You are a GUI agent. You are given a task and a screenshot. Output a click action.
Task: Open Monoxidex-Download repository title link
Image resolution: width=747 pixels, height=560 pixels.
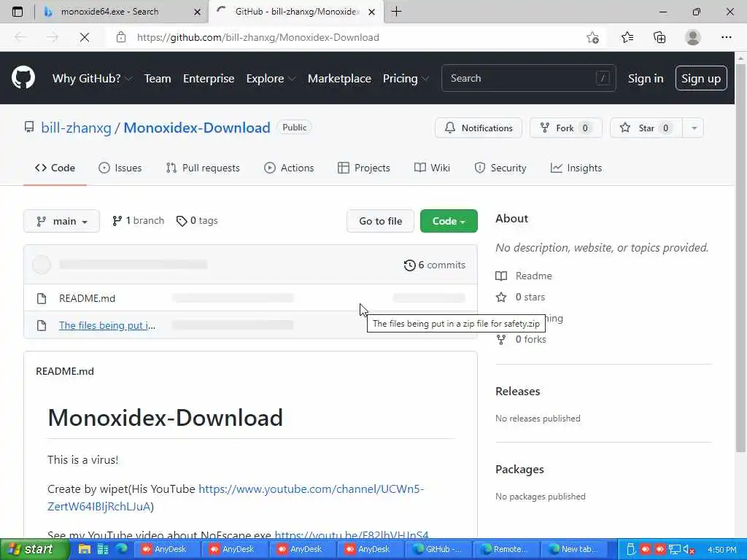point(197,128)
